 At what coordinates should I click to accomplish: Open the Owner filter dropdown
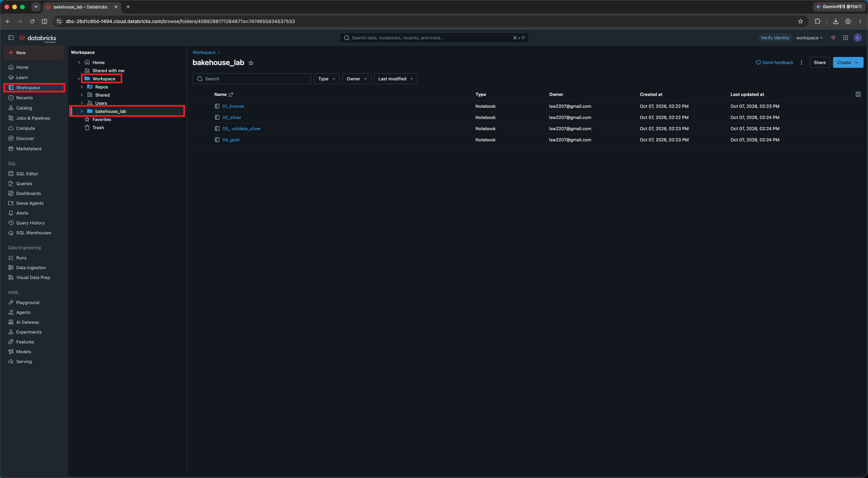pyautogui.click(x=357, y=79)
